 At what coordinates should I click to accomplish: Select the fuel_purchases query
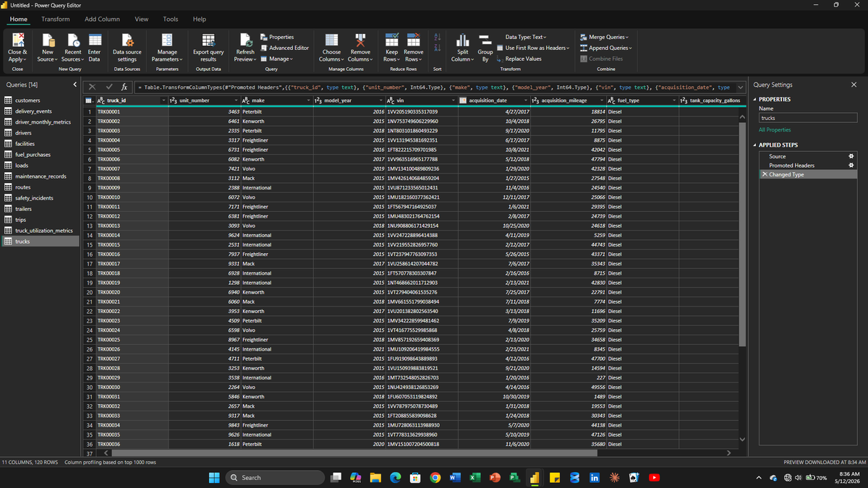click(x=40, y=155)
